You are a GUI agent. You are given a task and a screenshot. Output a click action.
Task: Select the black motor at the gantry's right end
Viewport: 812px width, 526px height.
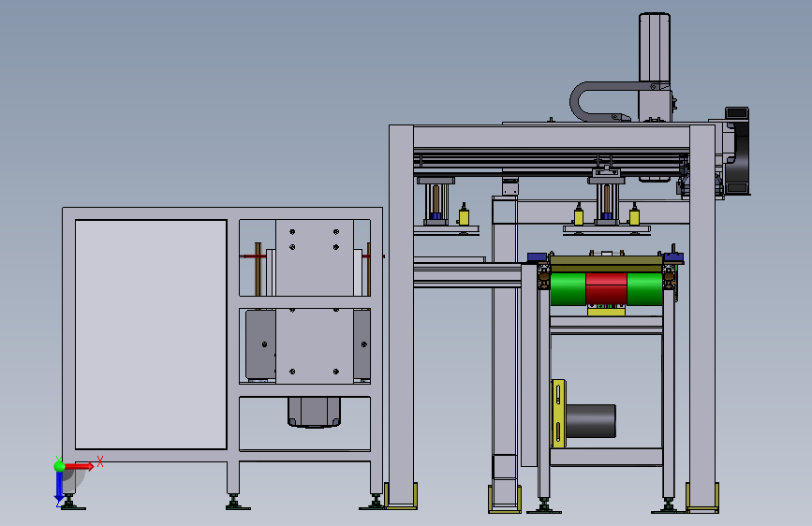737,152
